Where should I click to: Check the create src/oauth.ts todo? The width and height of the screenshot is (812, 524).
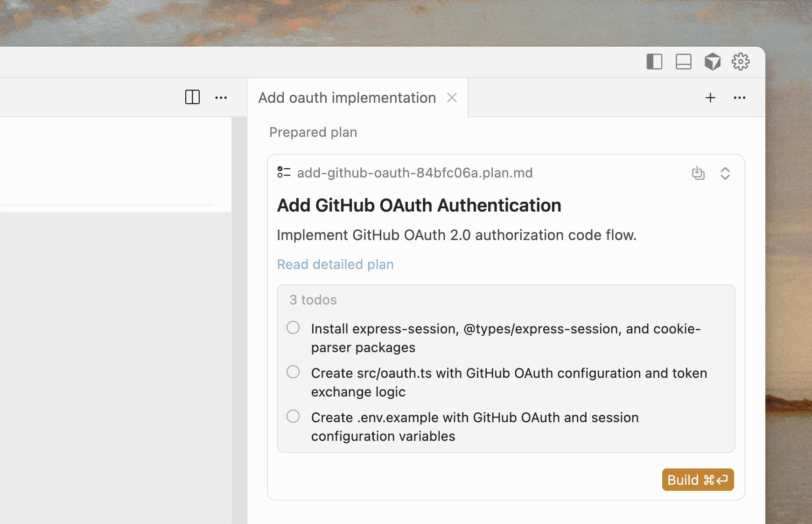pos(293,372)
